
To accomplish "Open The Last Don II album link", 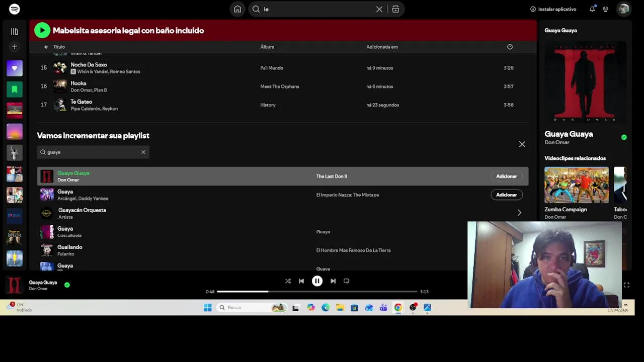I will pos(331,176).
